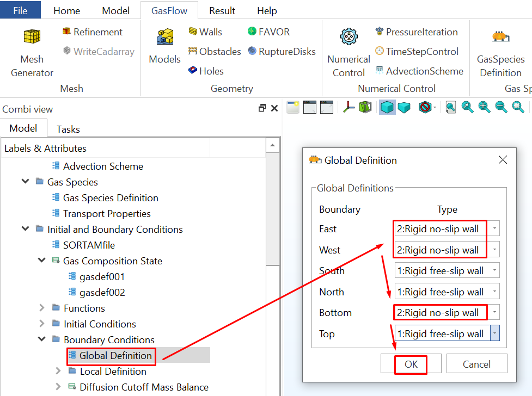The height and width of the screenshot is (396, 532).
Task: Open the Bottom boundary type dropdown
Action: click(494, 313)
